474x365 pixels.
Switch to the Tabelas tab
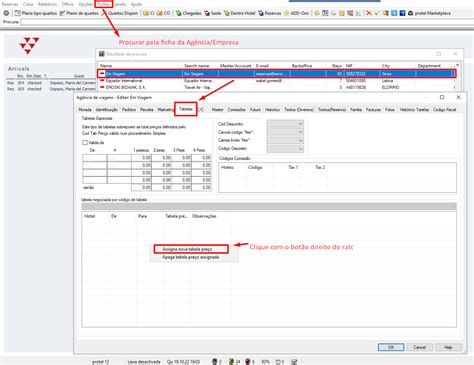pyautogui.click(x=185, y=109)
